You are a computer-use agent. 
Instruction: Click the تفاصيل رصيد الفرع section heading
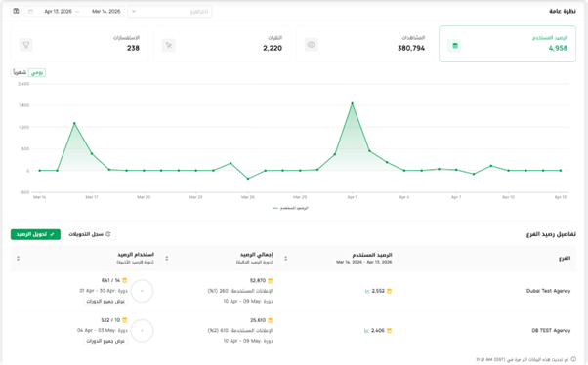point(551,234)
